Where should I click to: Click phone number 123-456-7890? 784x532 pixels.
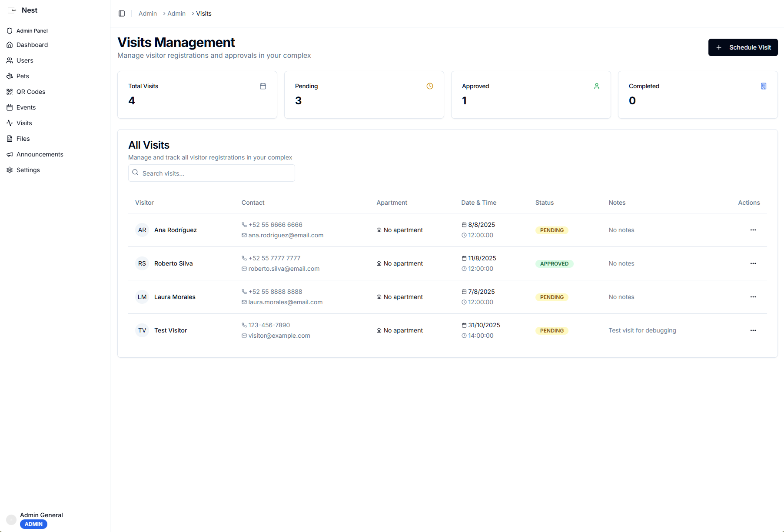point(269,325)
